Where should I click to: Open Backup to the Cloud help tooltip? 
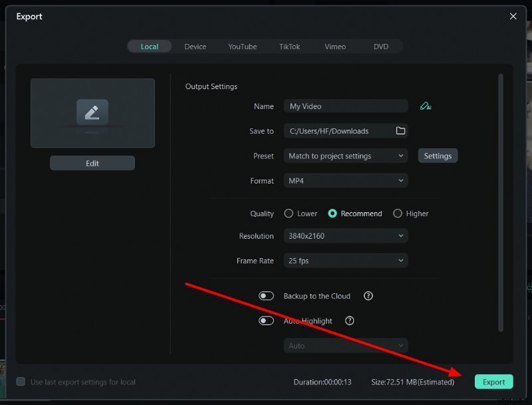(x=368, y=296)
